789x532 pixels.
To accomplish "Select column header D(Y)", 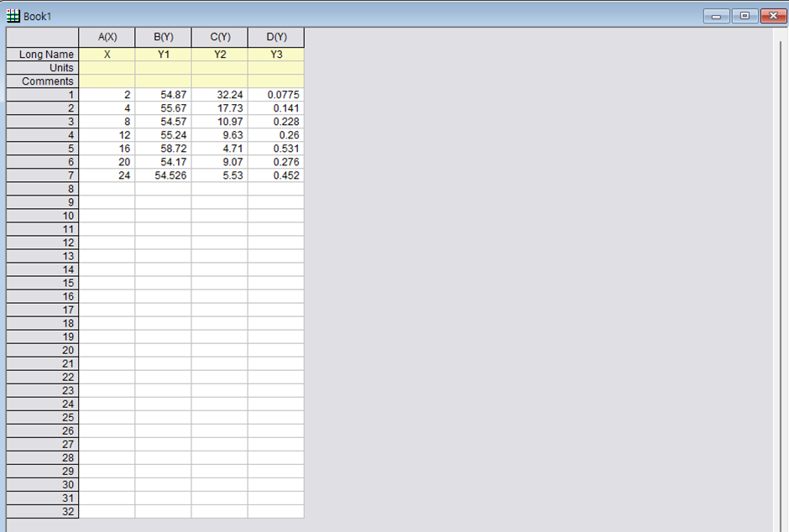I will pos(277,37).
